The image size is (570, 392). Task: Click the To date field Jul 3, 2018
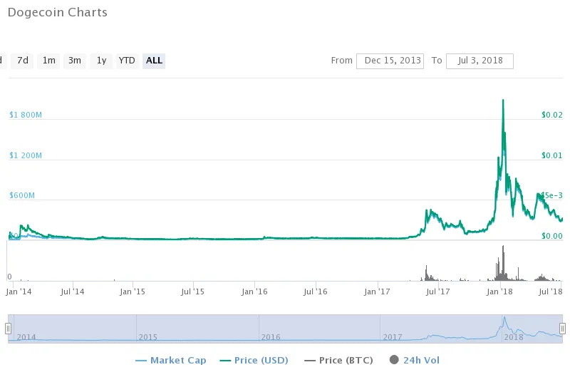point(480,61)
